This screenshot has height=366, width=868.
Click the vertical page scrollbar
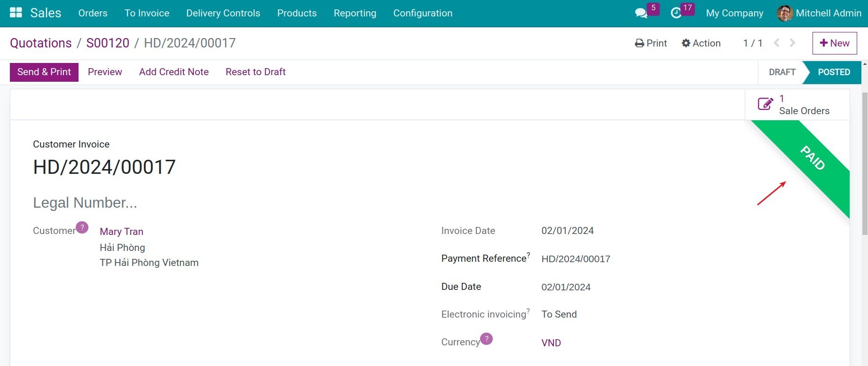click(x=864, y=164)
